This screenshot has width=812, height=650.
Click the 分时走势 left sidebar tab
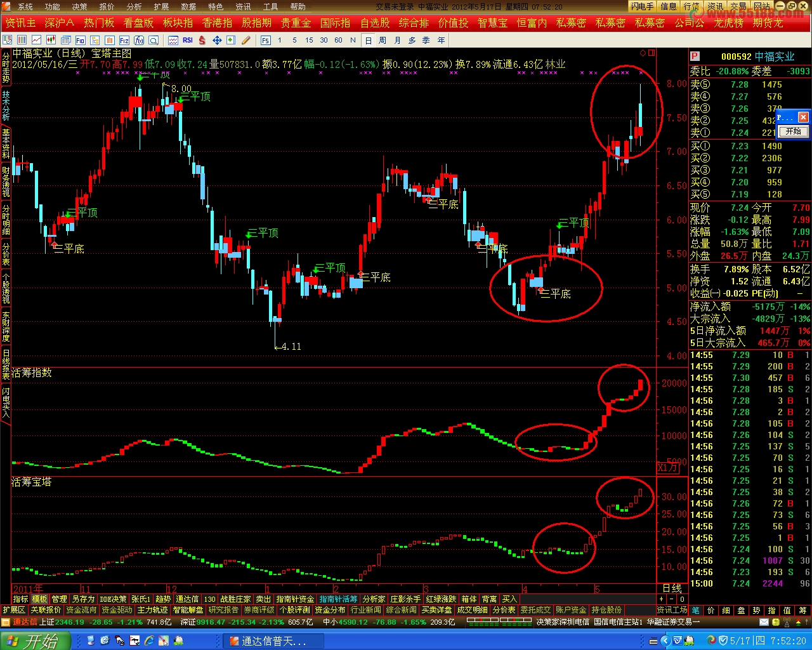(6, 69)
